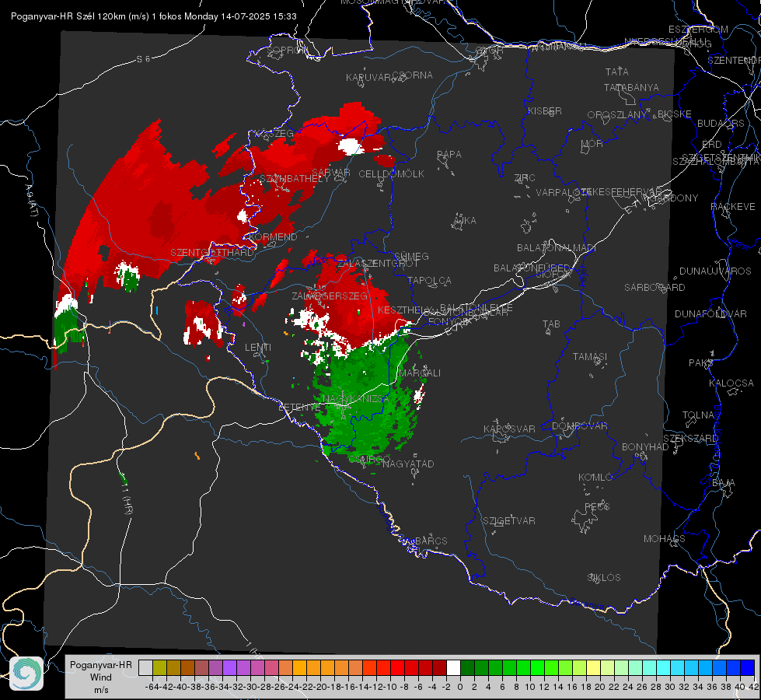
Task: Click the ZIRC city label
Action: (525, 178)
